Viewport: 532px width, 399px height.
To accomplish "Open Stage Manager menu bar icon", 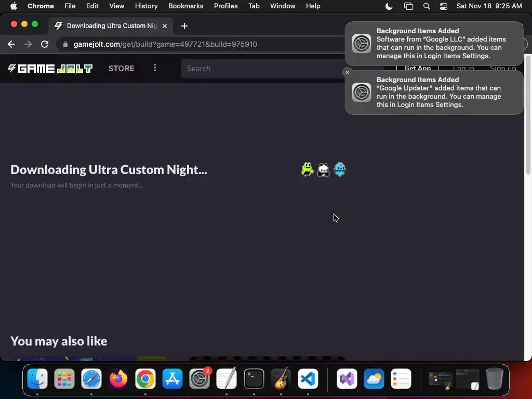I will tap(408, 6).
